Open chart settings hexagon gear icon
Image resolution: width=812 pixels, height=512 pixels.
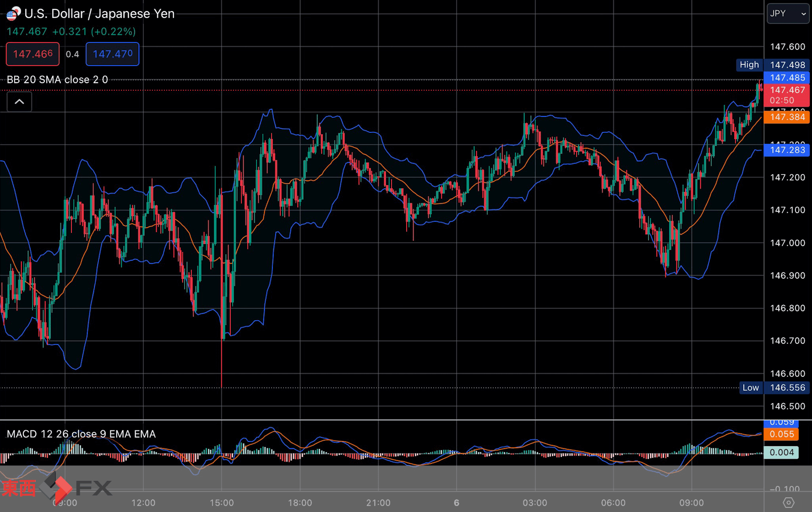[788, 502]
